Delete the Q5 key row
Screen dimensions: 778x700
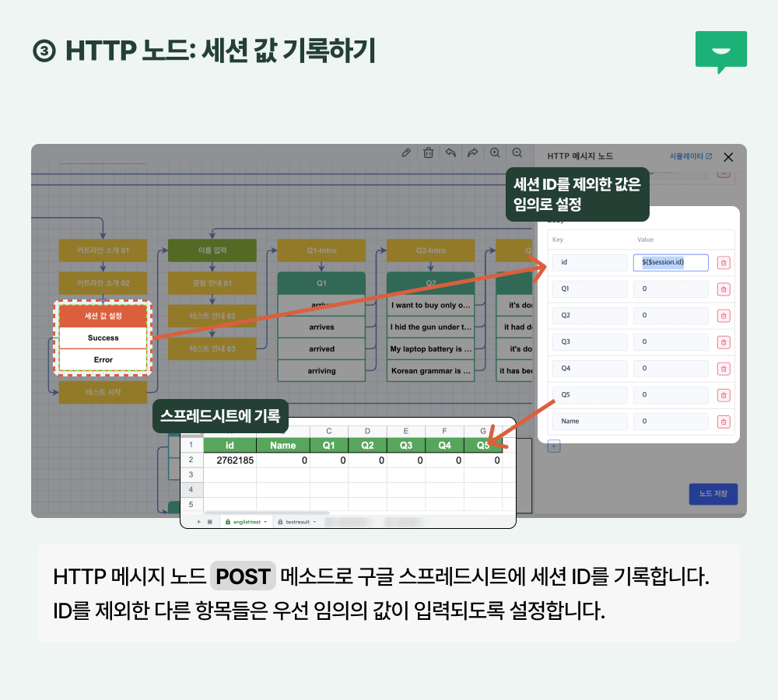724,395
